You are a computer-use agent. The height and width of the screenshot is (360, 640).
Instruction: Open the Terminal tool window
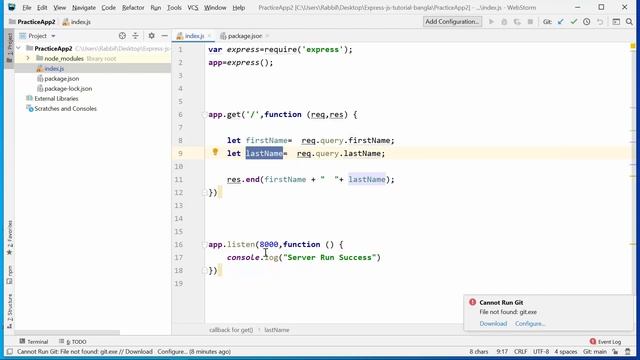33,341
